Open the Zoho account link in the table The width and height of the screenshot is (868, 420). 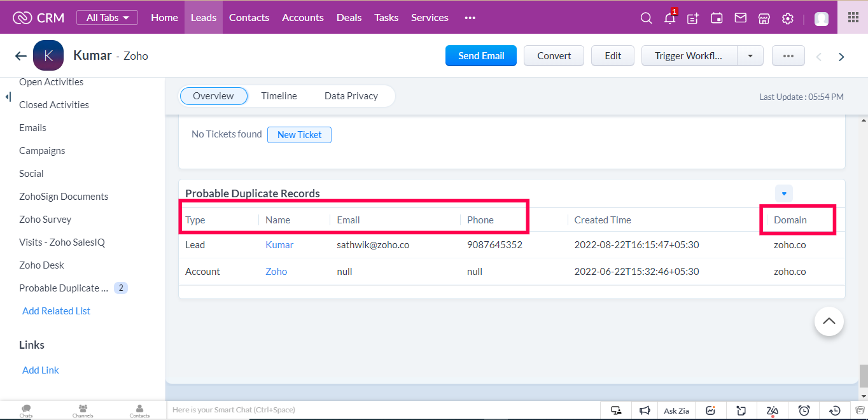[276, 272]
